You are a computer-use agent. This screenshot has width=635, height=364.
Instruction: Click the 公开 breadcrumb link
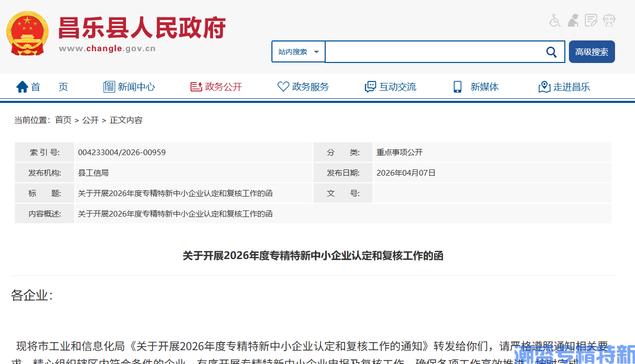click(91, 120)
